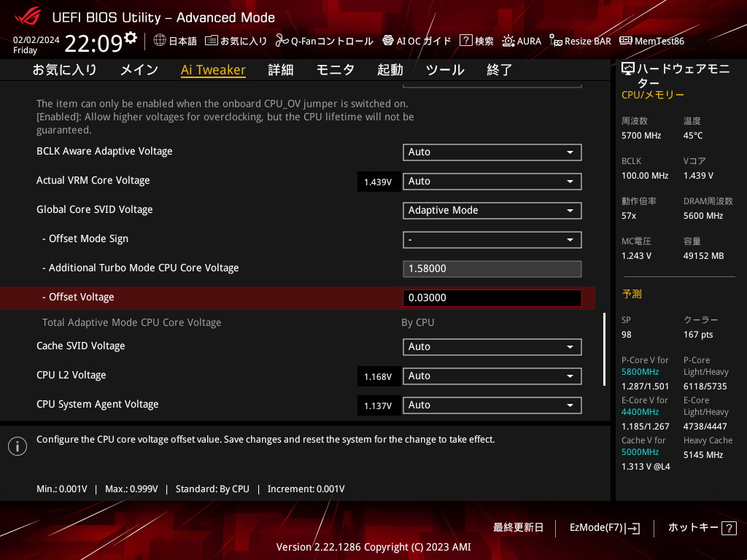Click the ROG logo icon
747x560 pixels.
28,17
